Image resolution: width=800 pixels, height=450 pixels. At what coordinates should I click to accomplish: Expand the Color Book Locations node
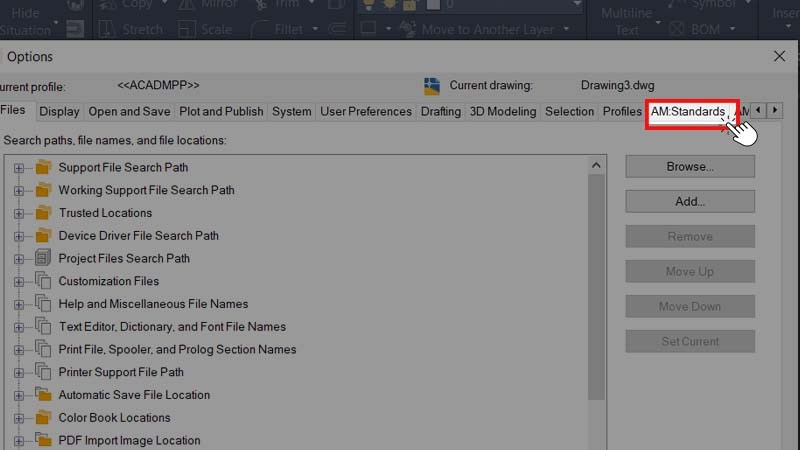pos(19,418)
